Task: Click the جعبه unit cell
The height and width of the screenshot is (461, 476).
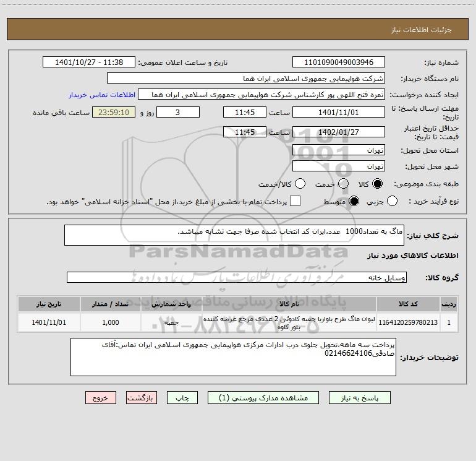Action: tap(171, 322)
